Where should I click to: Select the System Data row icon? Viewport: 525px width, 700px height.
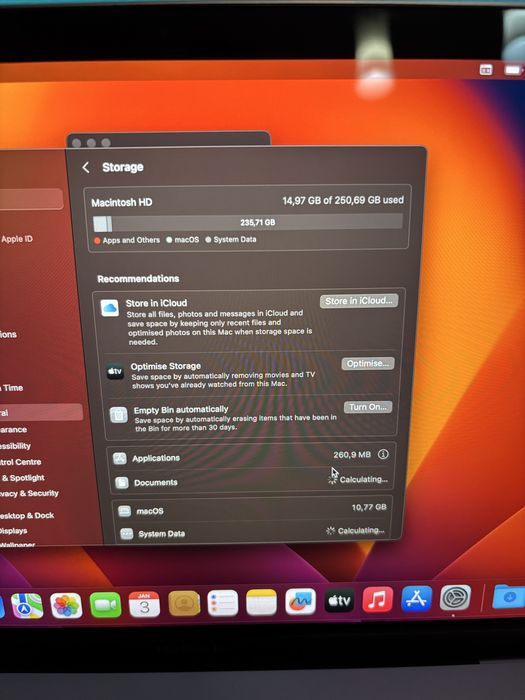tap(127, 533)
